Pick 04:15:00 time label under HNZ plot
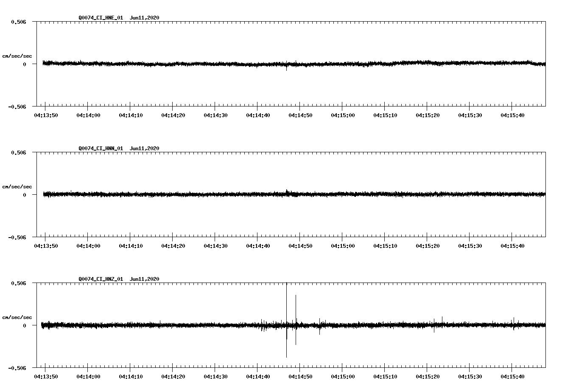576x392 pixels. [x=343, y=377]
